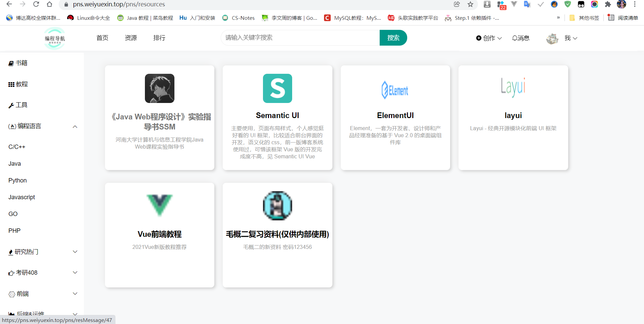Open the ElementUI card title
Viewport: 644px width, 324px height.
click(x=395, y=115)
